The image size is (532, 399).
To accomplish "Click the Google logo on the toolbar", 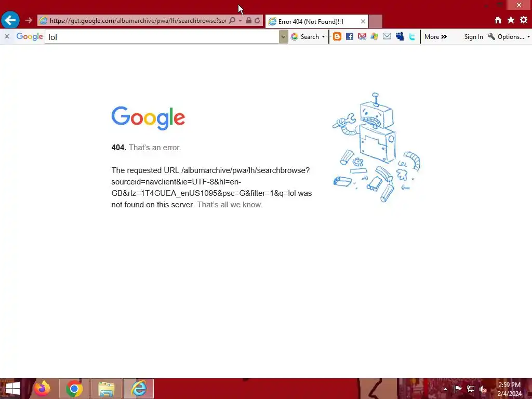I will pyautogui.click(x=30, y=36).
